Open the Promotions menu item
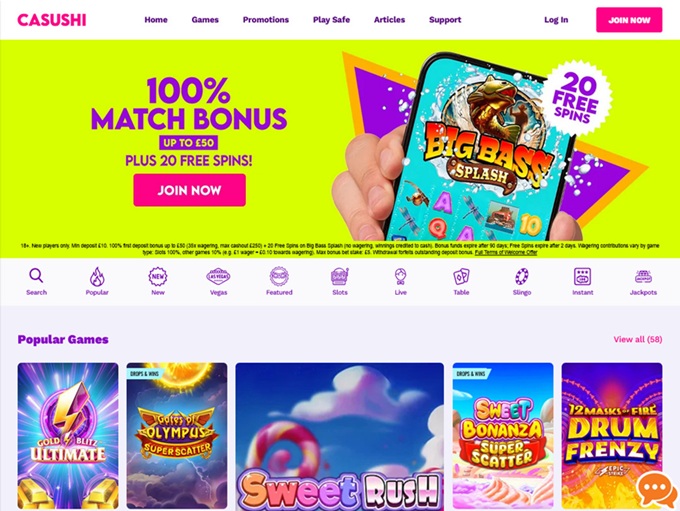 [x=265, y=20]
